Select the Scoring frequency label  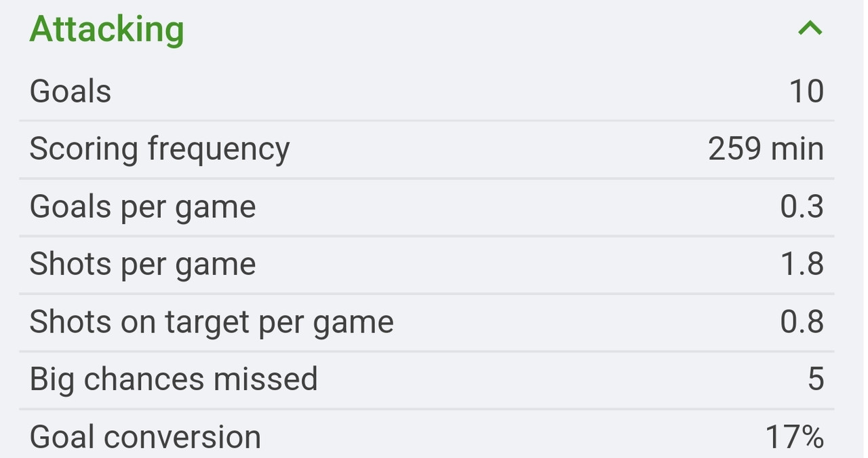pos(159,150)
